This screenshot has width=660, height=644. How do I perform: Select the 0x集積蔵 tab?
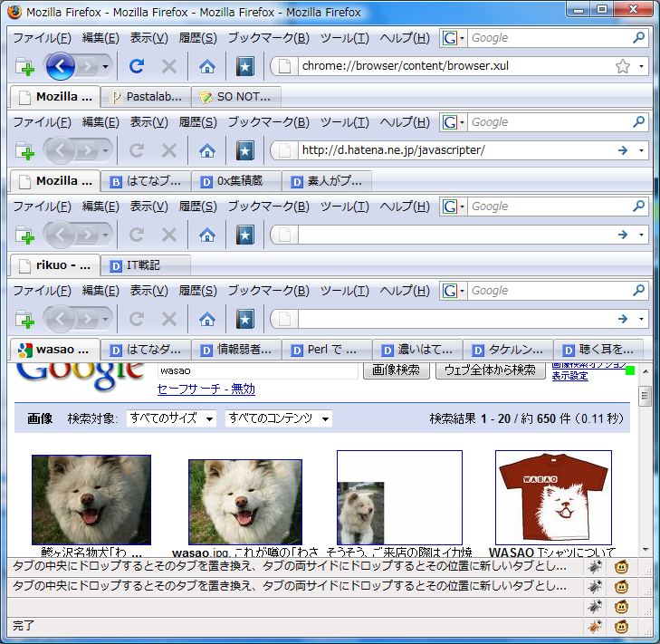coord(236,181)
